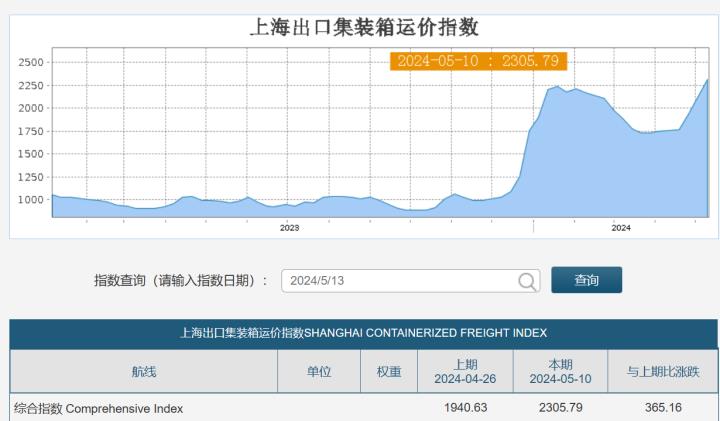Click the 1750 y-axis label
This screenshot has width=720, height=421.
(x=31, y=131)
